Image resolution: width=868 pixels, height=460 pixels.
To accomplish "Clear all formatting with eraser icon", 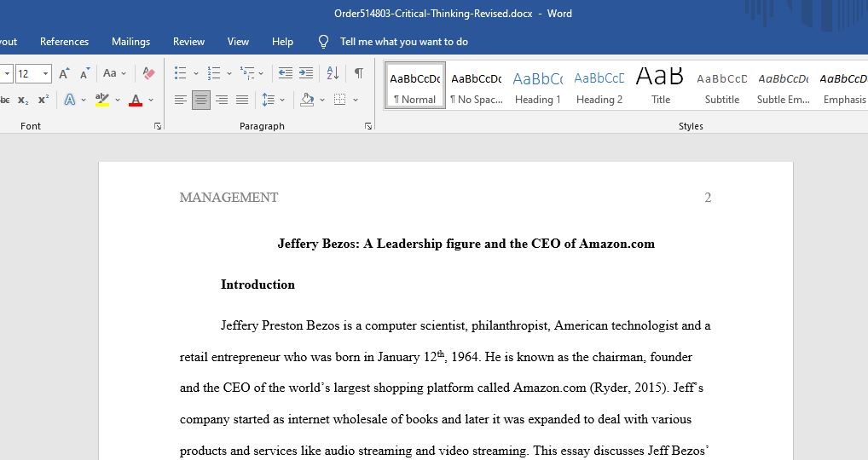I will coord(148,73).
